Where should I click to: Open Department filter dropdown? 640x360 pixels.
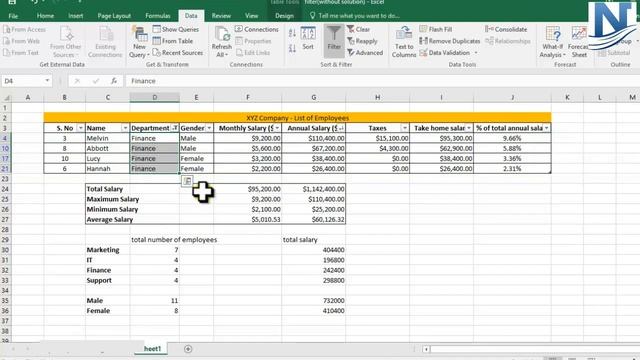(x=175, y=128)
